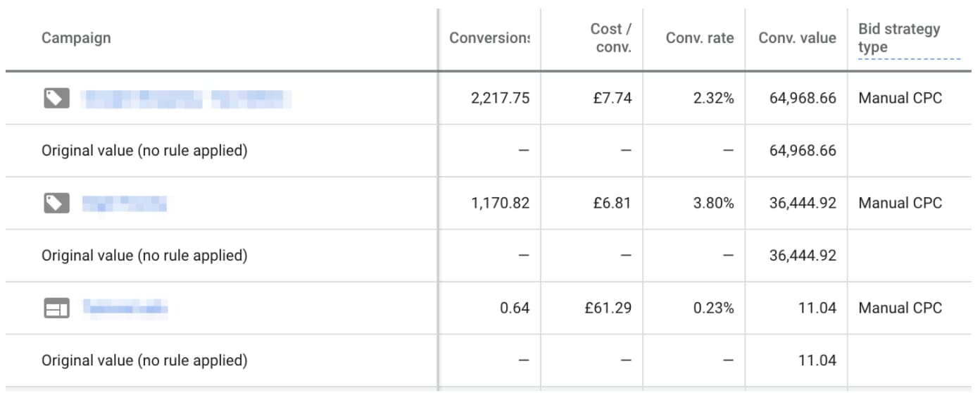Click the Bid strategy type column header
980x393 pixels.
coord(898,38)
